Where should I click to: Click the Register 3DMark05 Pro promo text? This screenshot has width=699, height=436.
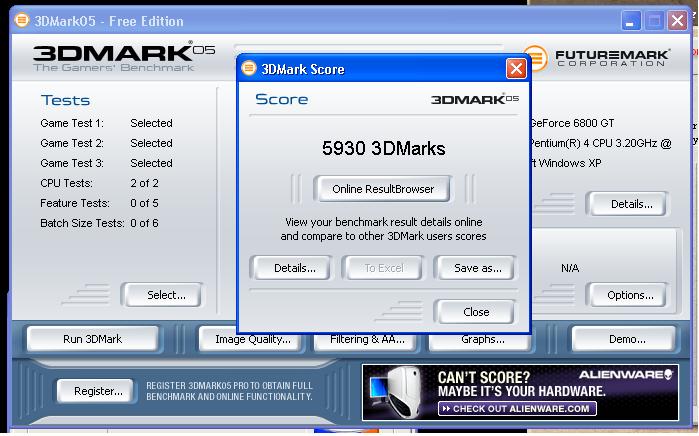230,391
